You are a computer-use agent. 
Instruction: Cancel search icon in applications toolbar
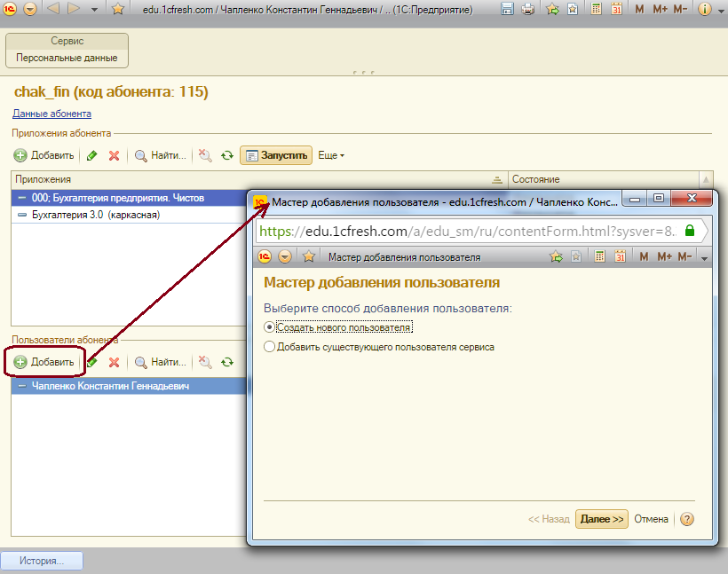click(205, 155)
